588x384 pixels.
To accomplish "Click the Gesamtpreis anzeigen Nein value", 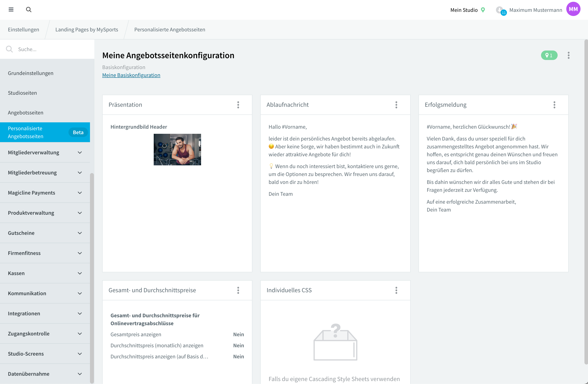I will pyautogui.click(x=238, y=335).
